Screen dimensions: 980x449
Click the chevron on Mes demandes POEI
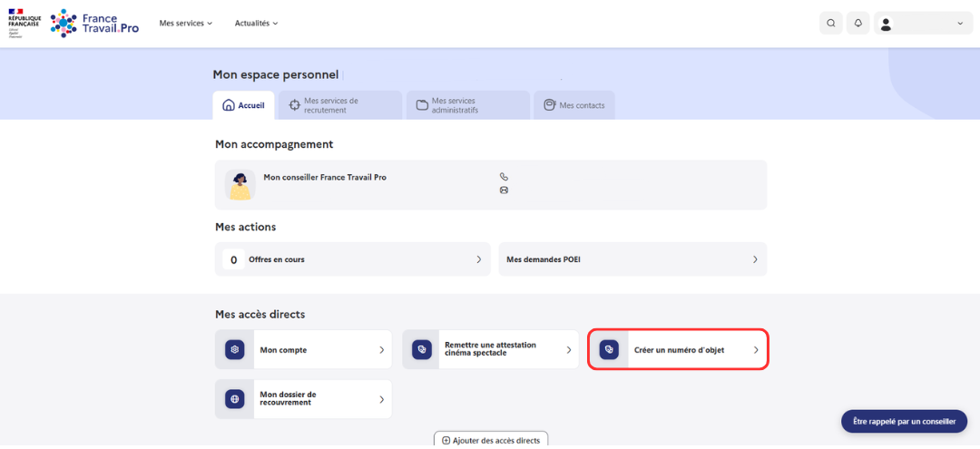click(755, 259)
